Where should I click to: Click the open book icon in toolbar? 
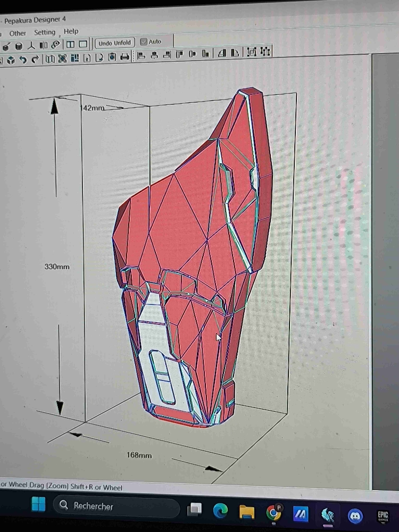click(x=49, y=59)
